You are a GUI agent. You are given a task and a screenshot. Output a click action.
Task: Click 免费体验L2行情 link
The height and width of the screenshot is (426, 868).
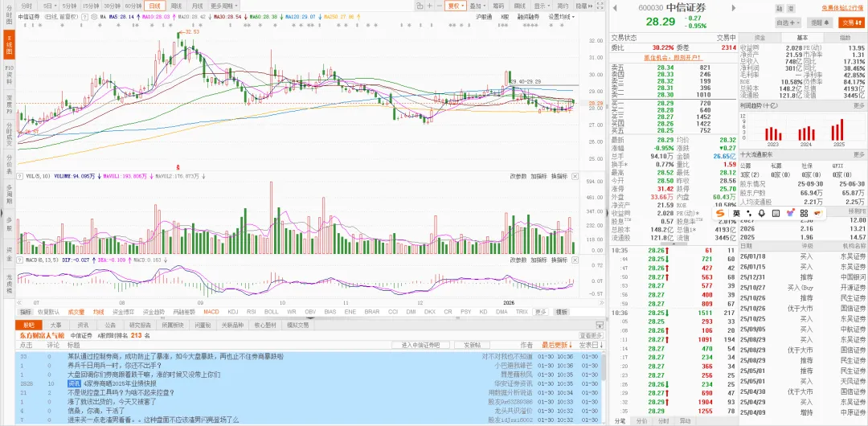coord(842,8)
